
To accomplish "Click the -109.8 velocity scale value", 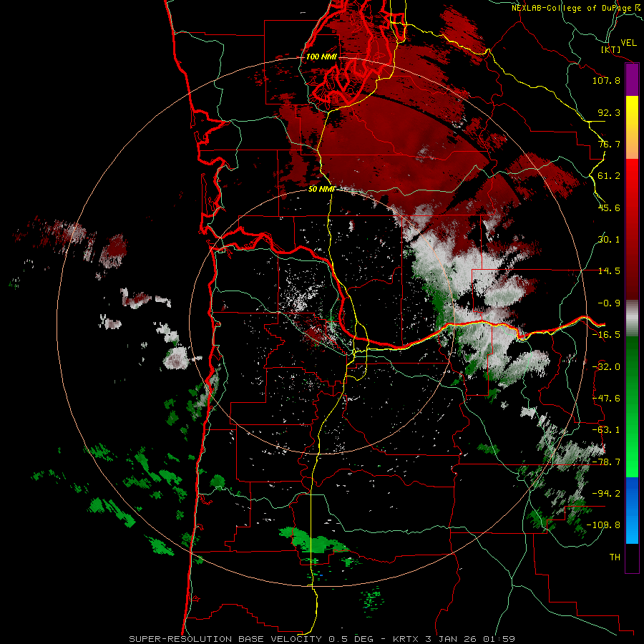I will [603, 525].
